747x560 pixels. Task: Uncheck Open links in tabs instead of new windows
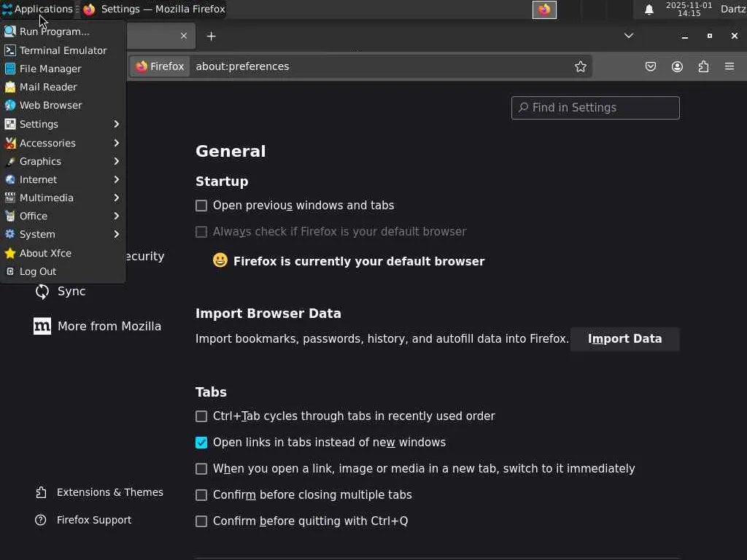pos(201,443)
